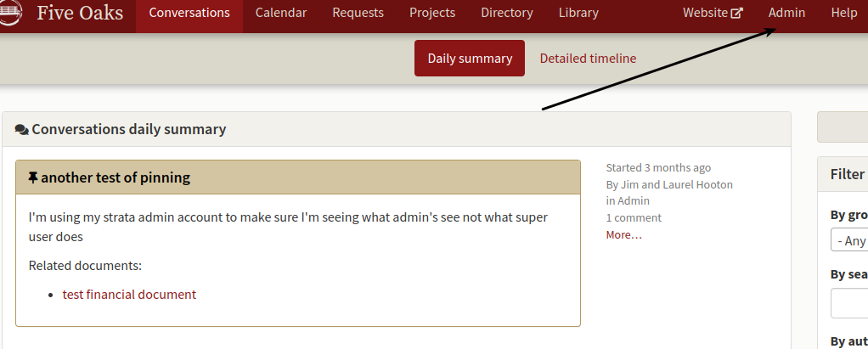Open the Library section
Screen dimensions: 868x349
tap(578, 13)
